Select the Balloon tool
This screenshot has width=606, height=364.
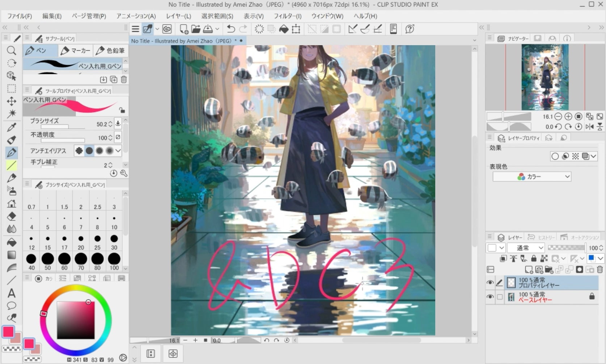click(x=12, y=306)
